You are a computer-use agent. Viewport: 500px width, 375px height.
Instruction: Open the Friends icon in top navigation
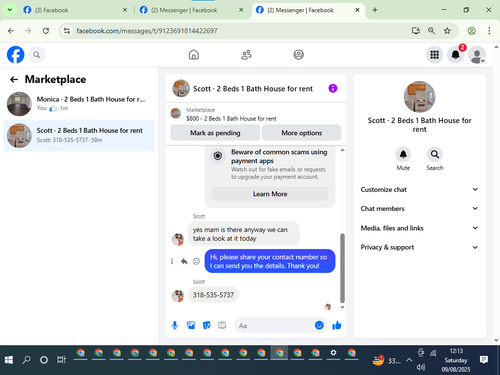pyautogui.click(x=246, y=55)
